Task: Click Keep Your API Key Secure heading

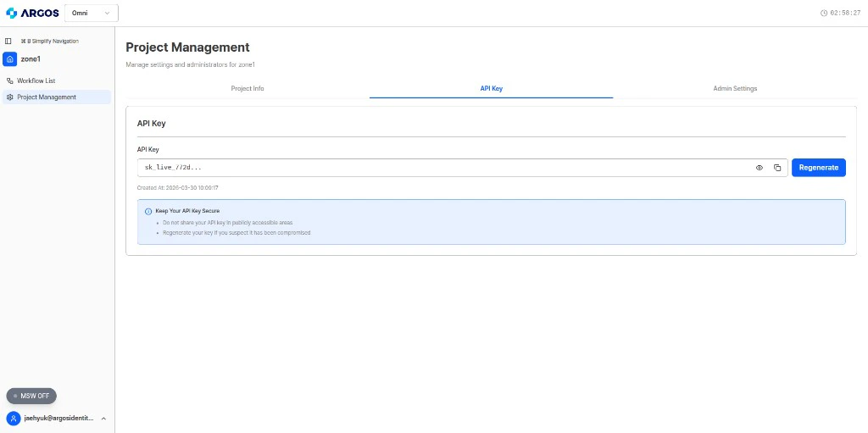Action: (x=187, y=211)
